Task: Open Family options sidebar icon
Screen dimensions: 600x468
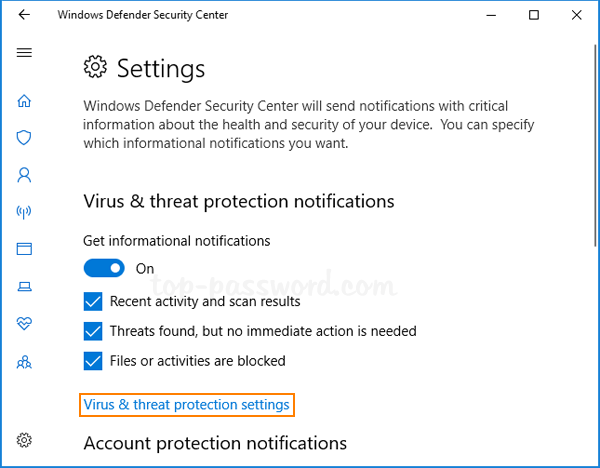Action: 24,360
